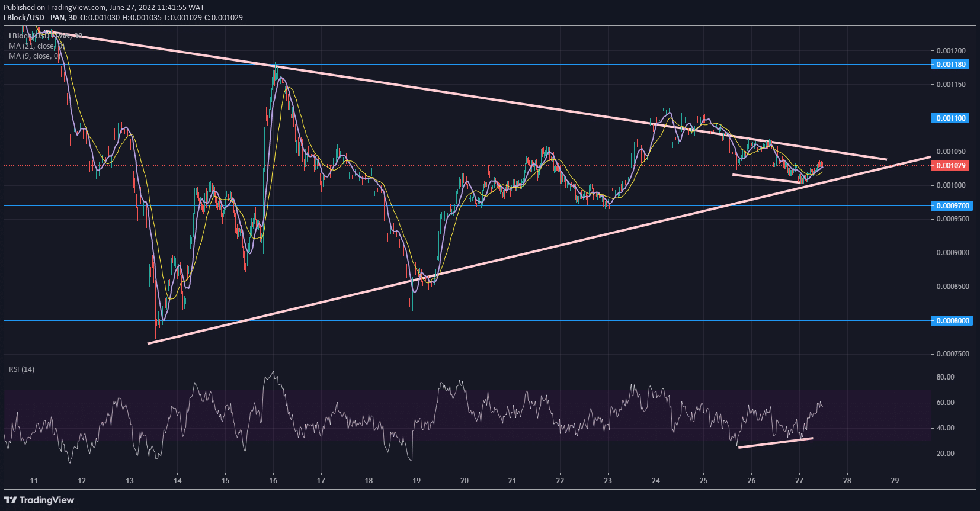Image resolution: width=980 pixels, height=511 pixels.
Task: Click the 0.001000 price axis value
Action: pos(951,185)
